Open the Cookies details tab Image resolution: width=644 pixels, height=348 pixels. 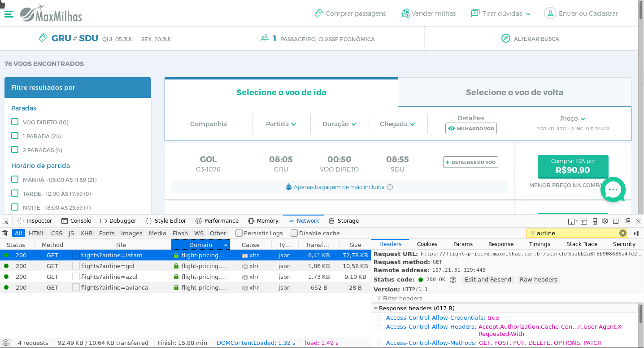click(x=427, y=244)
